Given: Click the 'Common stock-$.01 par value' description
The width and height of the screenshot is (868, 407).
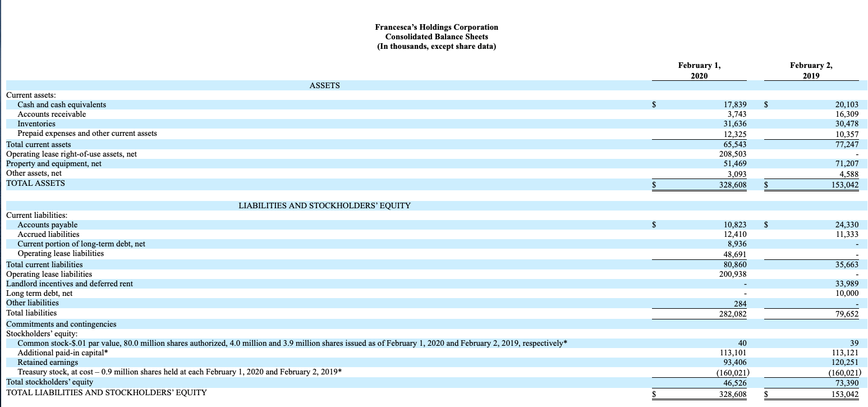Looking at the screenshot, I should (292, 343).
